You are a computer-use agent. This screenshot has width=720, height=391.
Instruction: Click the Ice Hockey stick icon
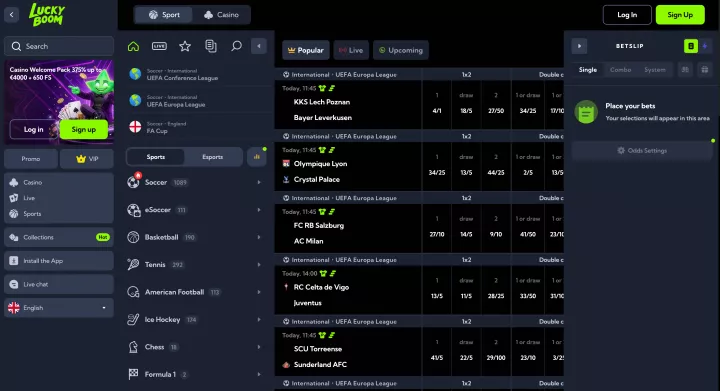(133, 319)
